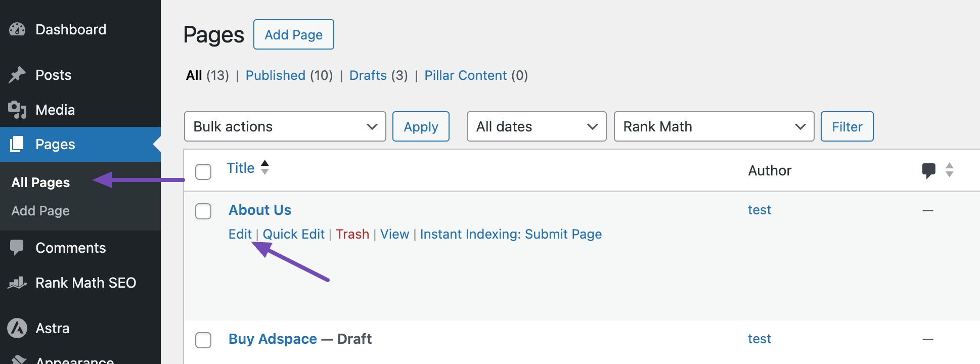Image resolution: width=980 pixels, height=364 pixels.
Task: Expand the All dates filter dropdown
Action: [x=536, y=126]
